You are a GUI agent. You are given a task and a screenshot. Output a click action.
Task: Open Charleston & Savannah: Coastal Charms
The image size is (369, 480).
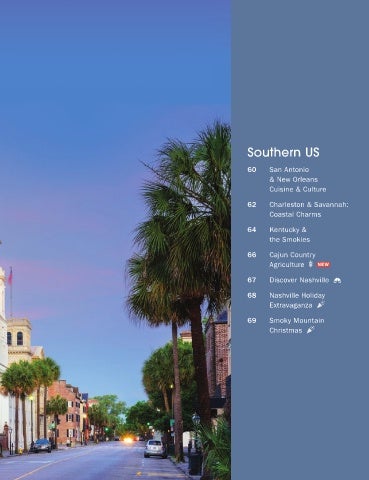(309, 209)
